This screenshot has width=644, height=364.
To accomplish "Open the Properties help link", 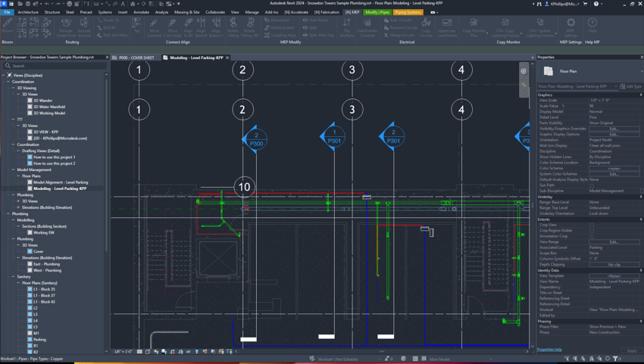I will click(549, 350).
